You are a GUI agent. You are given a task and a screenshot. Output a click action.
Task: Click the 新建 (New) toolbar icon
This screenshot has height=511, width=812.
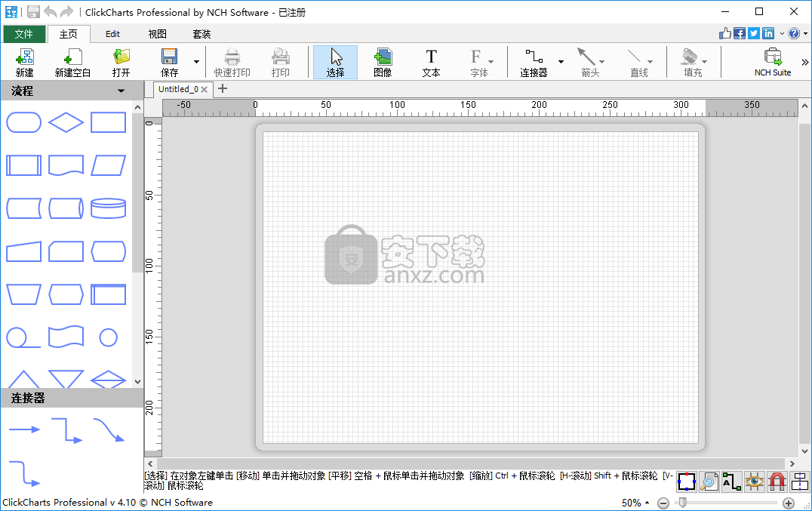(x=24, y=62)
